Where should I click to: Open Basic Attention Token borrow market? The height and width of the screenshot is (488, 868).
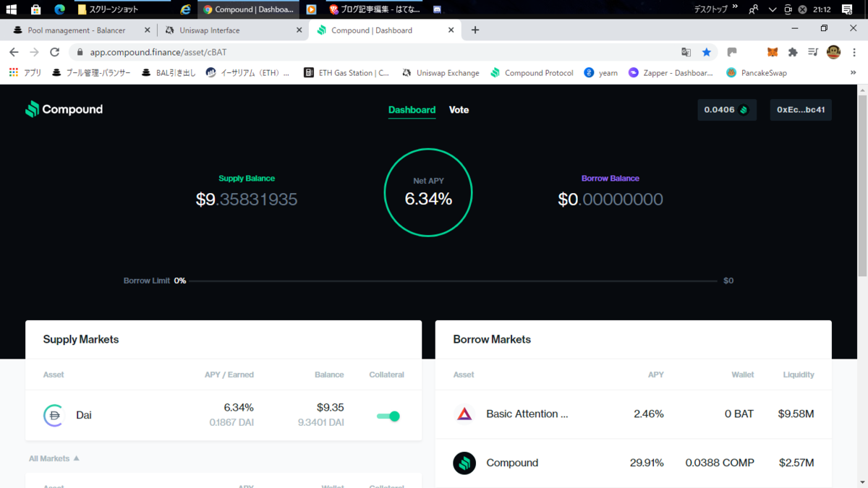click(x=634, y=414)
